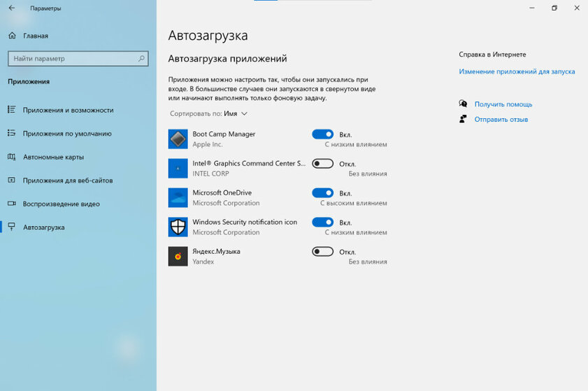Click the Яндекс.Музыка name text
588x391 pixels.
[x=216, y=251]
